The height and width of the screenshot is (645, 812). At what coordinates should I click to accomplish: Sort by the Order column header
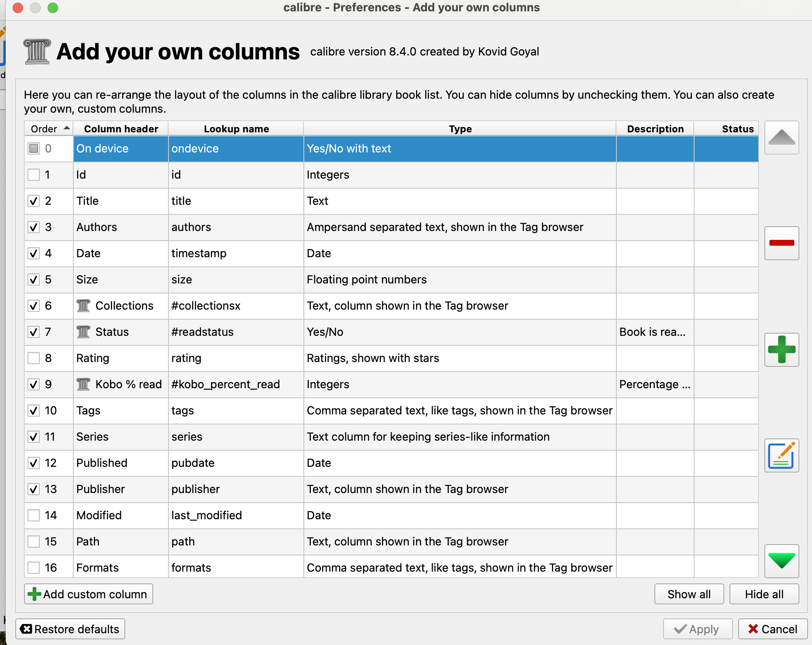pos(48,129)
